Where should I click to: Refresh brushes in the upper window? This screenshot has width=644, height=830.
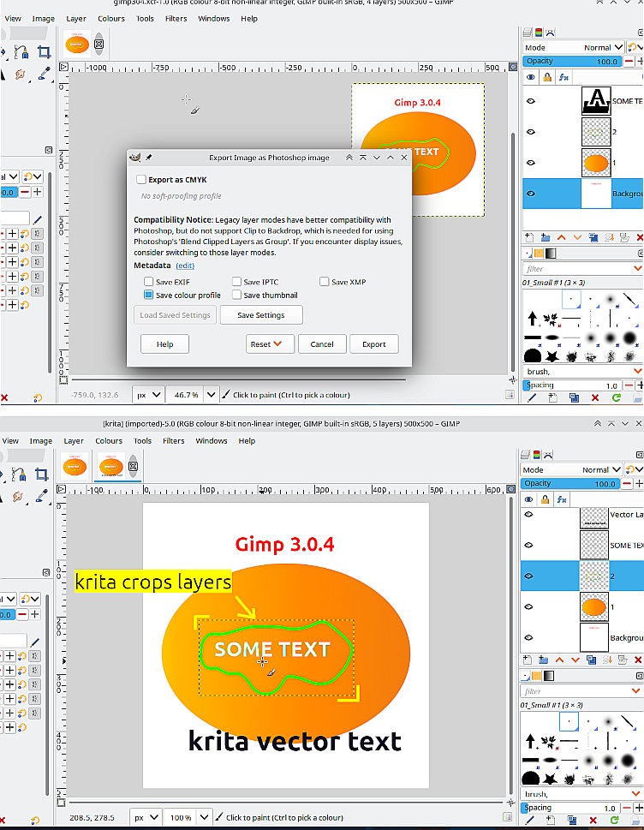click(617, 397)
